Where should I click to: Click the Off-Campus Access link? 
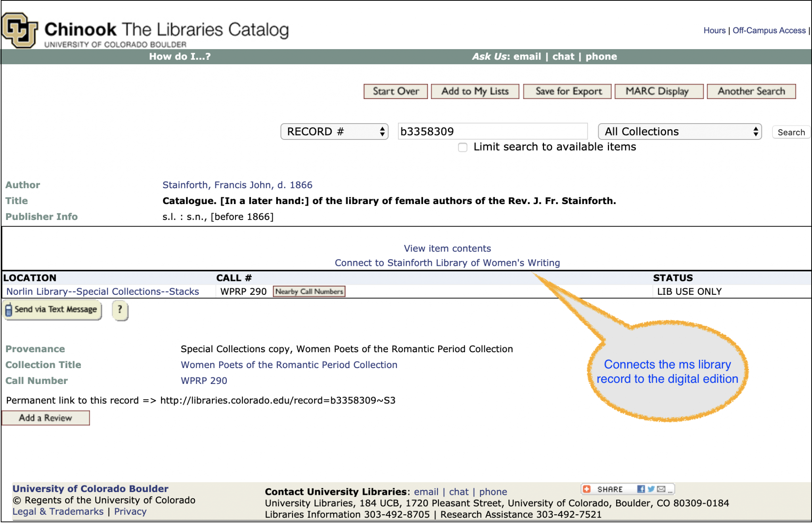pos(769,31)
